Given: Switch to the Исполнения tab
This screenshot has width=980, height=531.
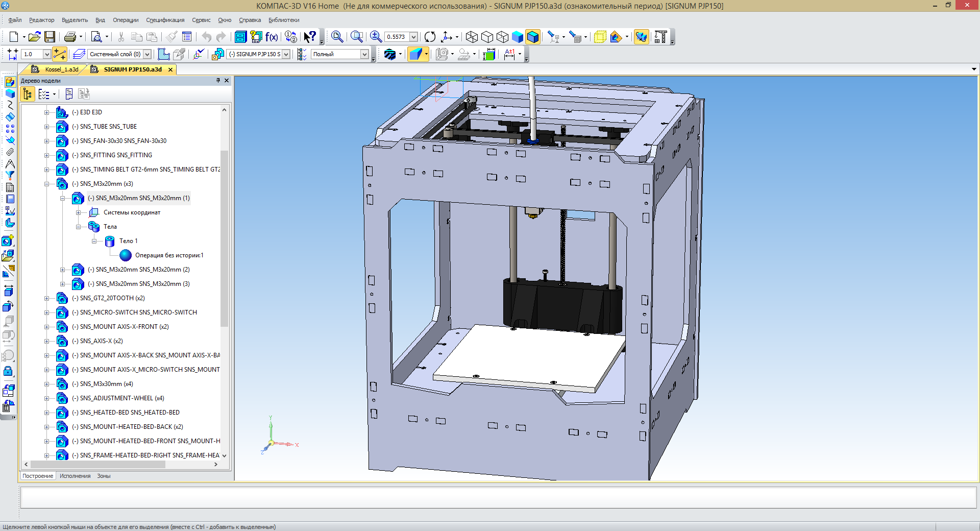Looking at the screenshot, I should (x=75, y=476).
